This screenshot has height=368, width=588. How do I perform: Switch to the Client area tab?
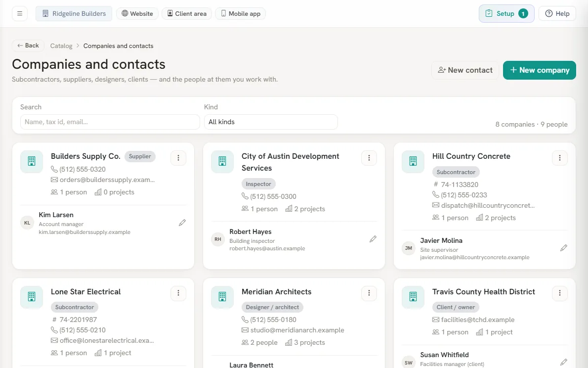[187, 13]
